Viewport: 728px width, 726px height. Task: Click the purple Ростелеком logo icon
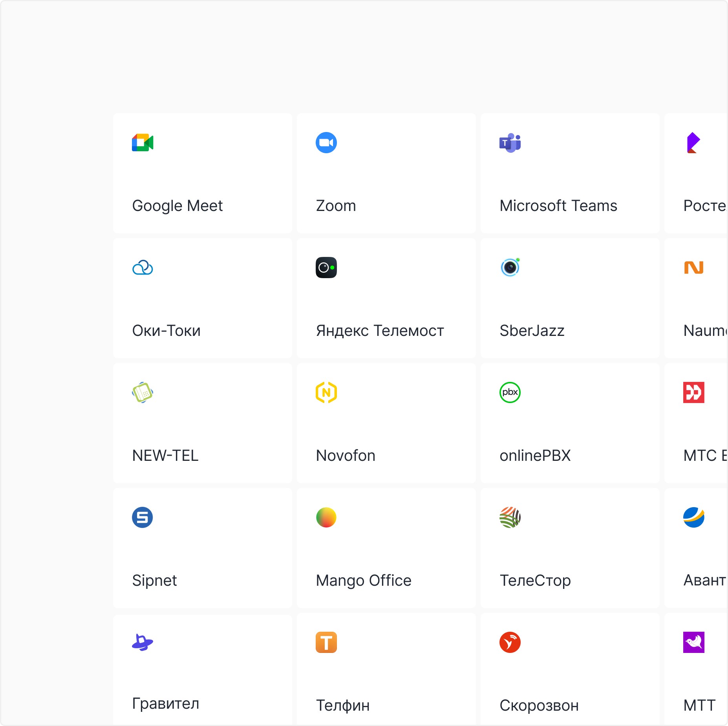[x=694, y=143]
